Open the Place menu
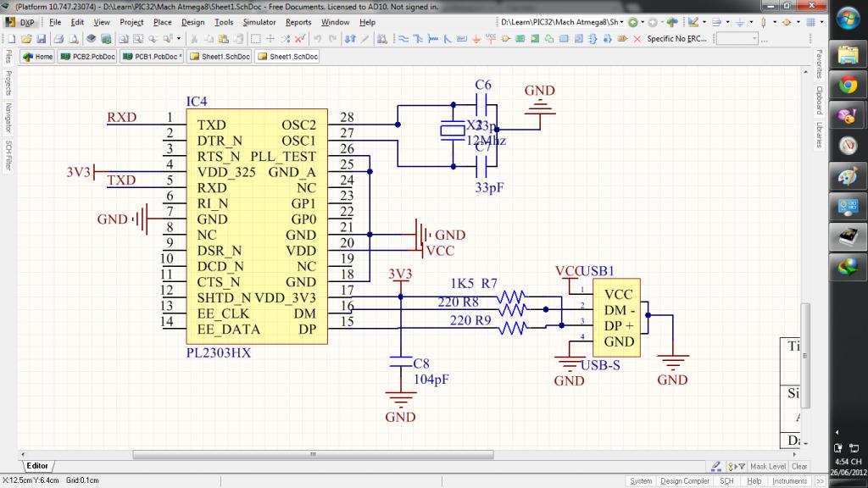This screenshot has width=868, height=488. [x=162, y=22]
